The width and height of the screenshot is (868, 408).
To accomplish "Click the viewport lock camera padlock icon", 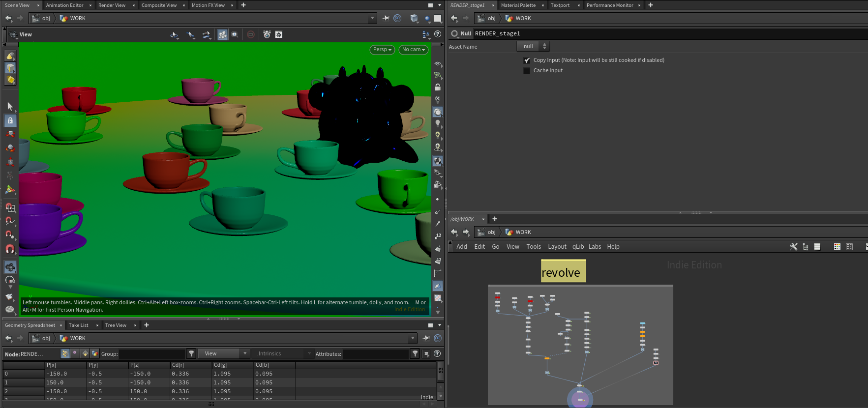I will click(437, 87).
